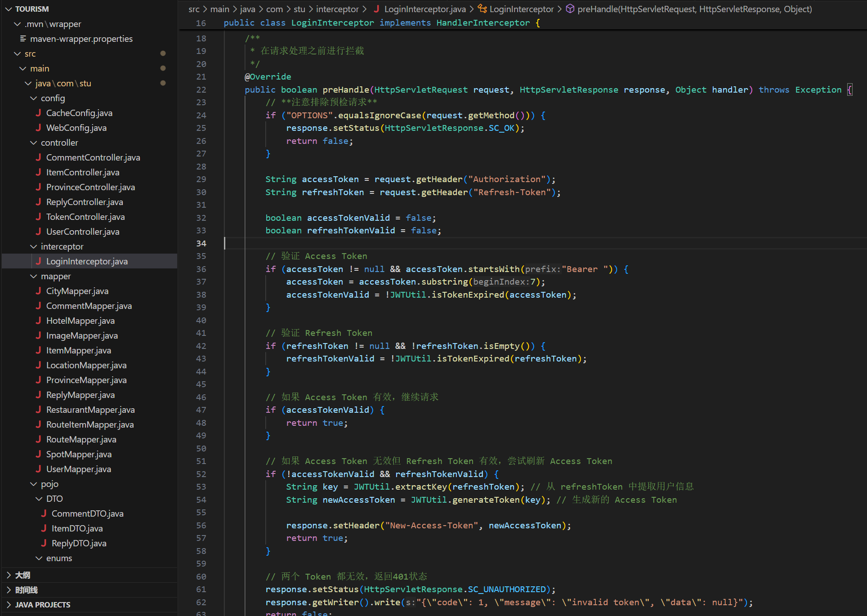The height and width of the screenshot is (616, 867).
Task: Click the properties file icon of maven-wrapper.properties
Action: click(x=23, y=39)
